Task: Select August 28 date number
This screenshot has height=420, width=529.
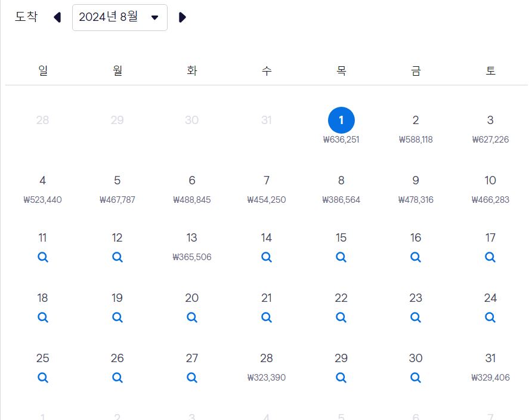Action: 267,358
